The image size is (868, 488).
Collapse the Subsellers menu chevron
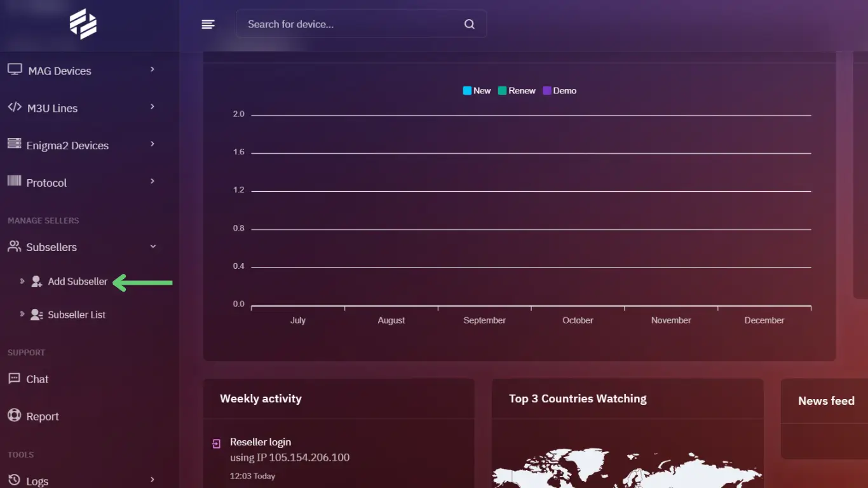153,247
